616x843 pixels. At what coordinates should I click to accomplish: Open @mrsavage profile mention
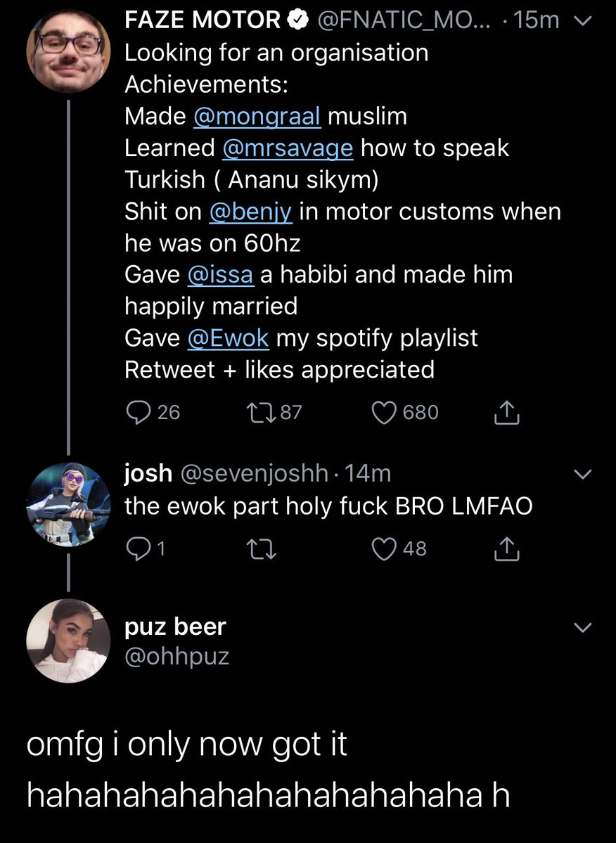(288, 148)
